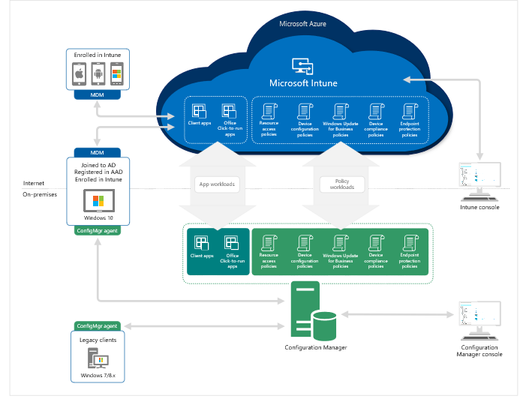Select the blue Client apps icon in the Intune cloud
532x411 pixels.
pos(199,110)
